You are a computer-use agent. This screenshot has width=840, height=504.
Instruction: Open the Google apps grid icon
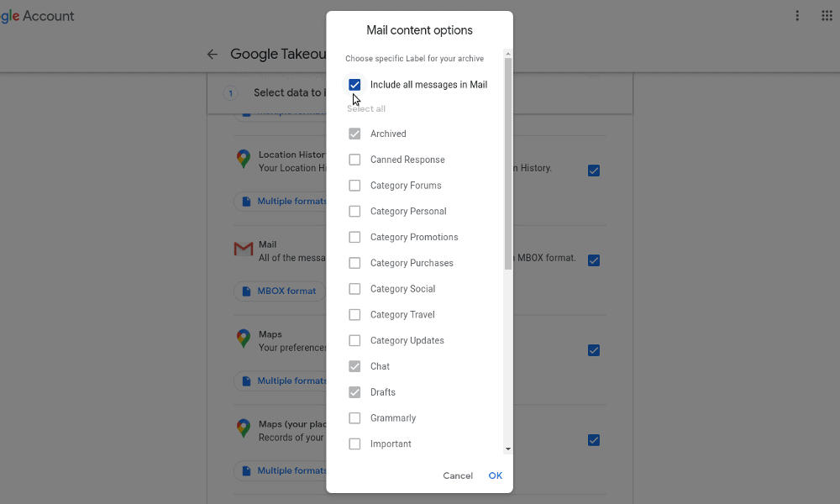(827, 15)
